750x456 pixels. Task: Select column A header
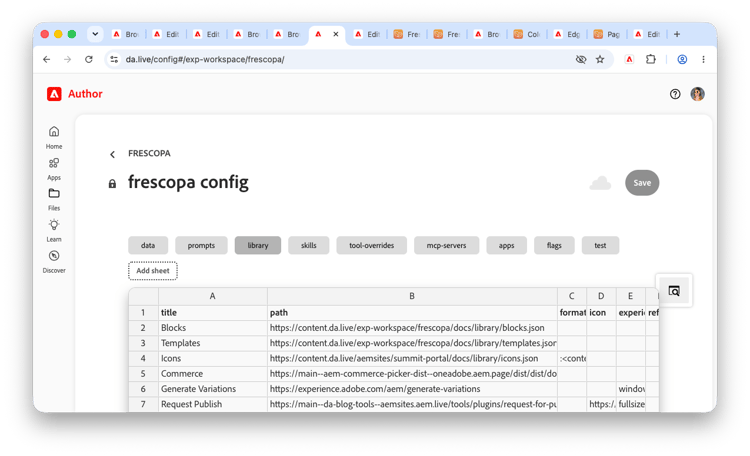[212, 296]
